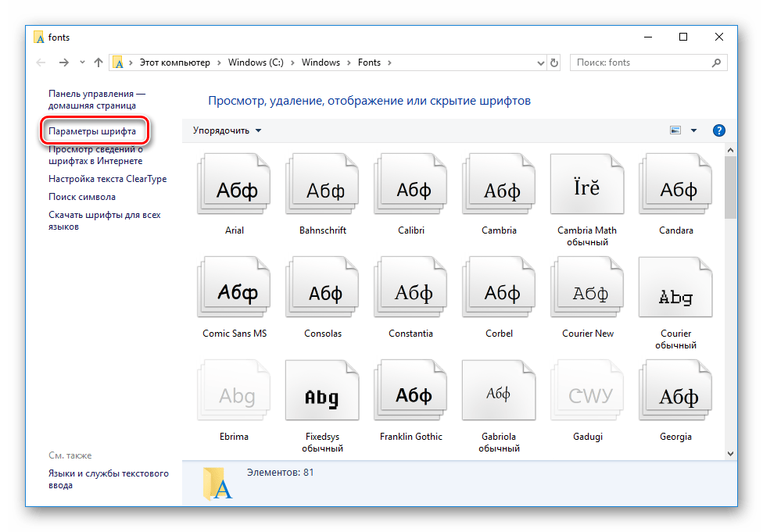
Task: Go up one folder level arrow
Action: pyautogui.click(x=99, y=62)
